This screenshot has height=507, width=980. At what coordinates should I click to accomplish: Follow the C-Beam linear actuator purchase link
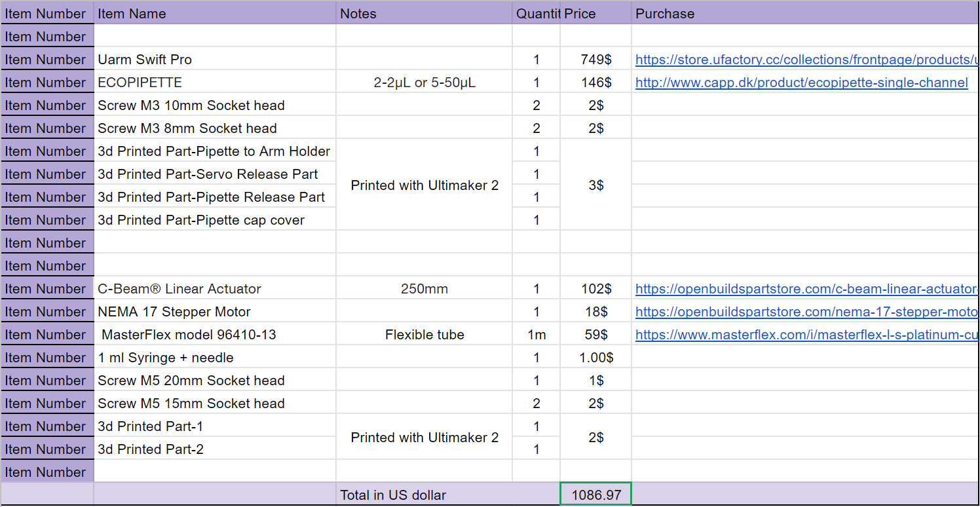806,289
